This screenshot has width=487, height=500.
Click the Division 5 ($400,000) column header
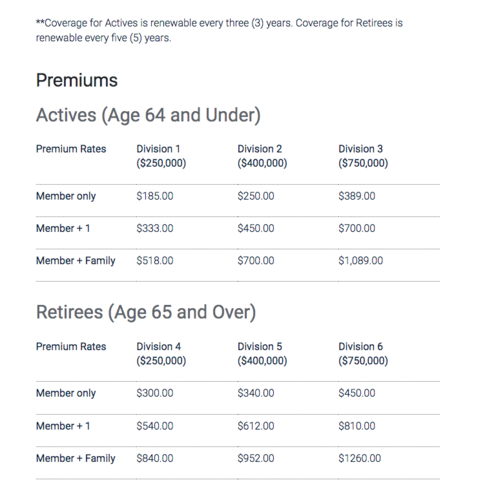pos(262,353)
